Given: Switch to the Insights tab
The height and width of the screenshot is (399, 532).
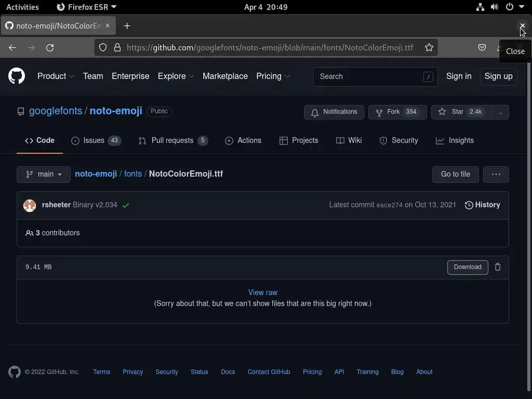Looking at the screenshot, I should tap(455, 140).
